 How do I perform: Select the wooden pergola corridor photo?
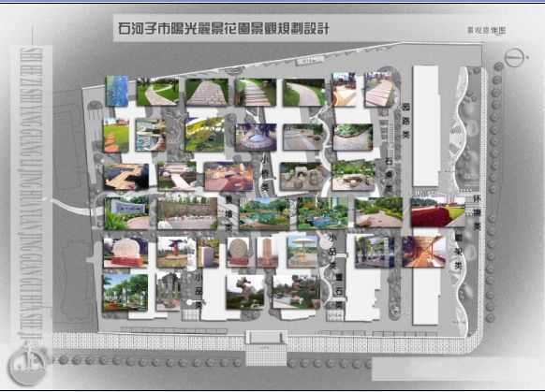424,252
